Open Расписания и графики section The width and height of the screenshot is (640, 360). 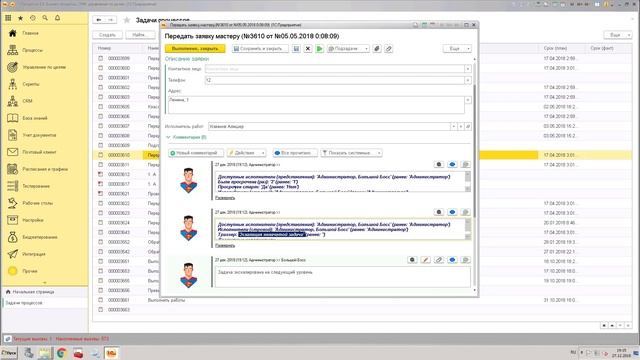click(44, 169)
